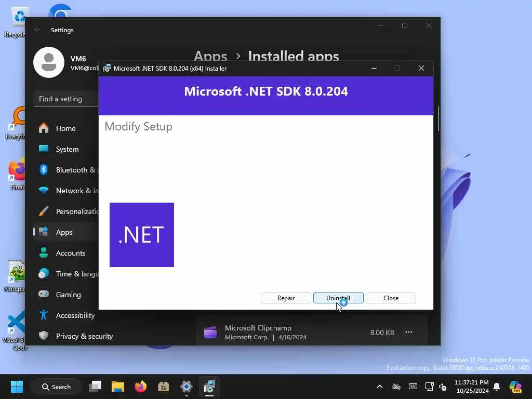
Task: Click the taskbar Search box
Action: point(56,387)
